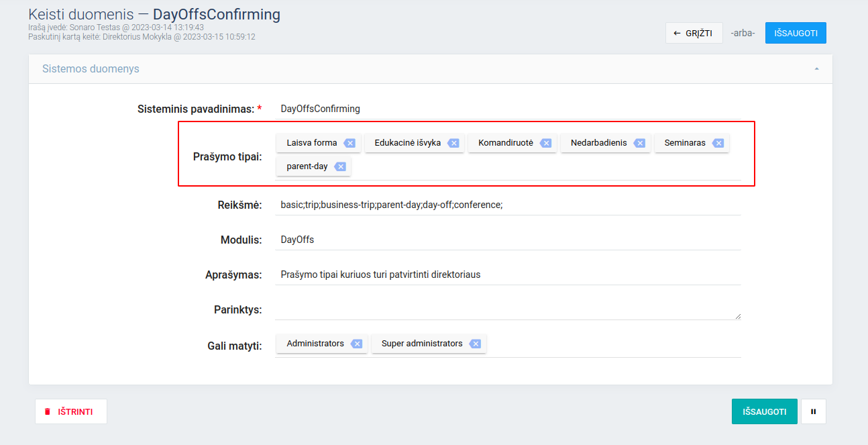
Task: Remove Administrators from Gali matyti
Action: [x=356, y=344]
